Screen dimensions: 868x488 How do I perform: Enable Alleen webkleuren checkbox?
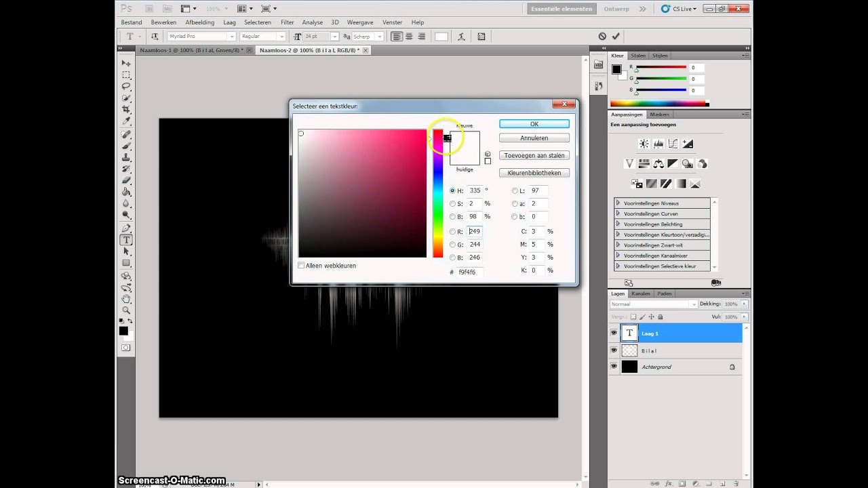click(301, 266)
